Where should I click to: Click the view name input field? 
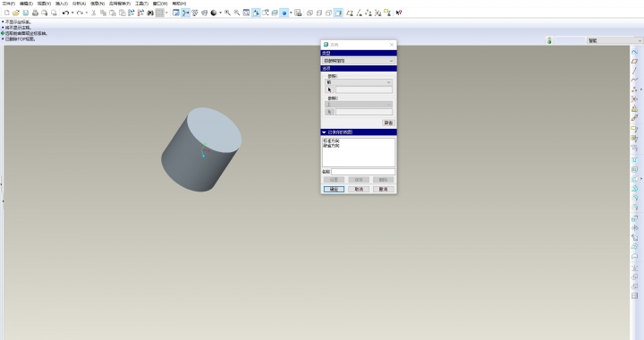363,172
